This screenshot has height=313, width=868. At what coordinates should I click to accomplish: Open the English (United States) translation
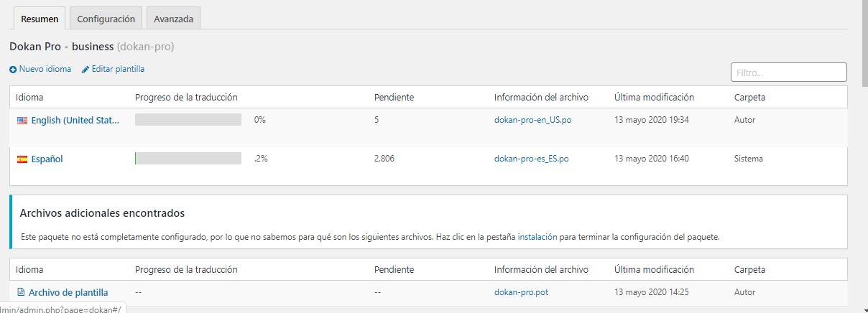pyautogui.click(x=75, y=121)
